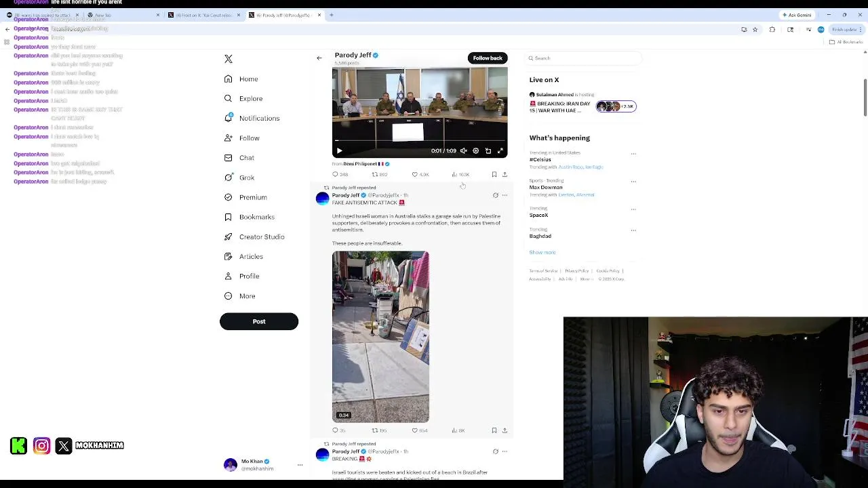Open video settings gear

click(x=476, y=151)
